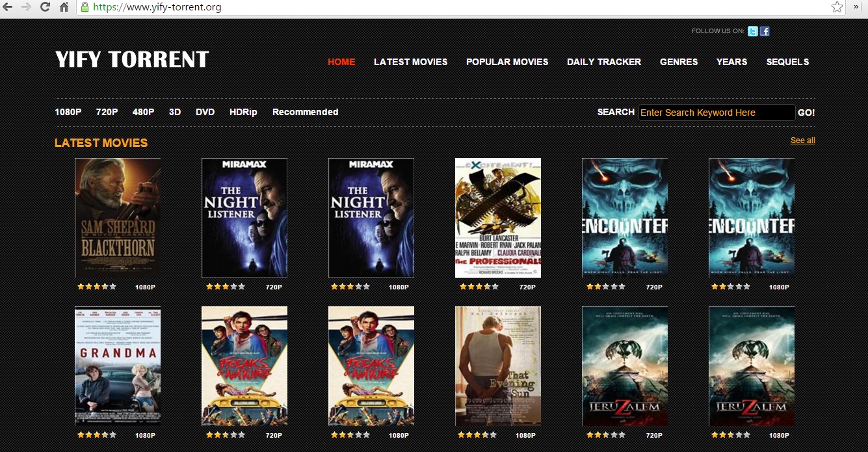
Task: Click FOLLOW US ON text
Action: click(718, 31)
